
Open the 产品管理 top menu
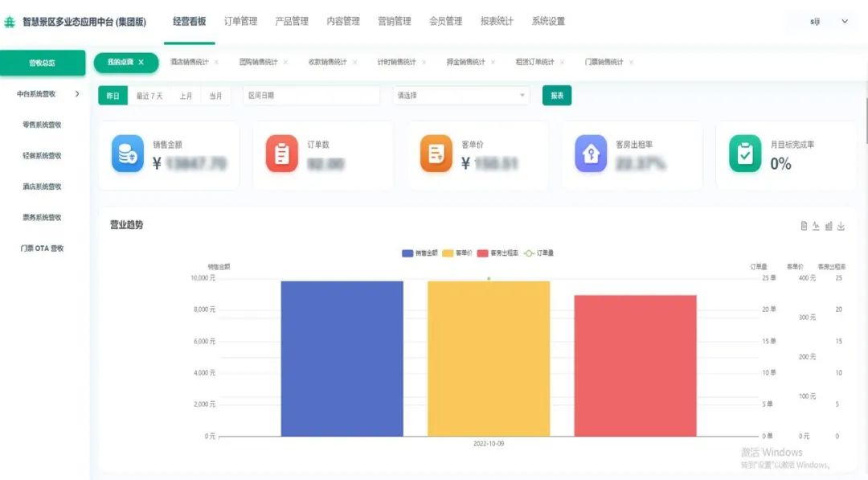pyautogui.click(x=292, y=22)
